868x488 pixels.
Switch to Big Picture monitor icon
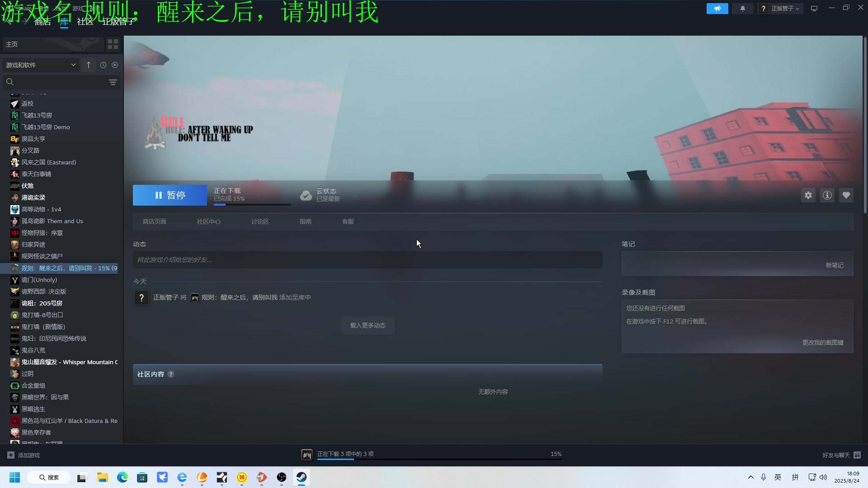814,9
